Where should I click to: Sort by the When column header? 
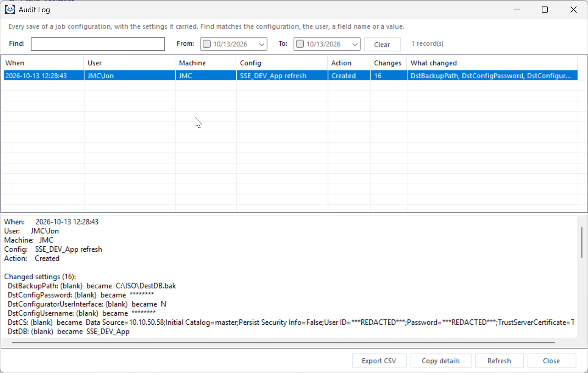click(x=43, y=63)
